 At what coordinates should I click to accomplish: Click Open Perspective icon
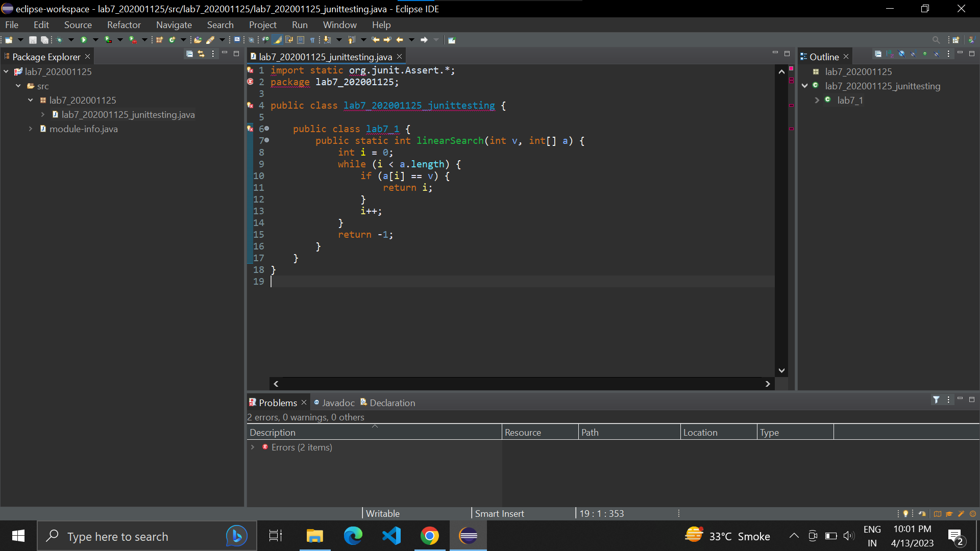956,40
